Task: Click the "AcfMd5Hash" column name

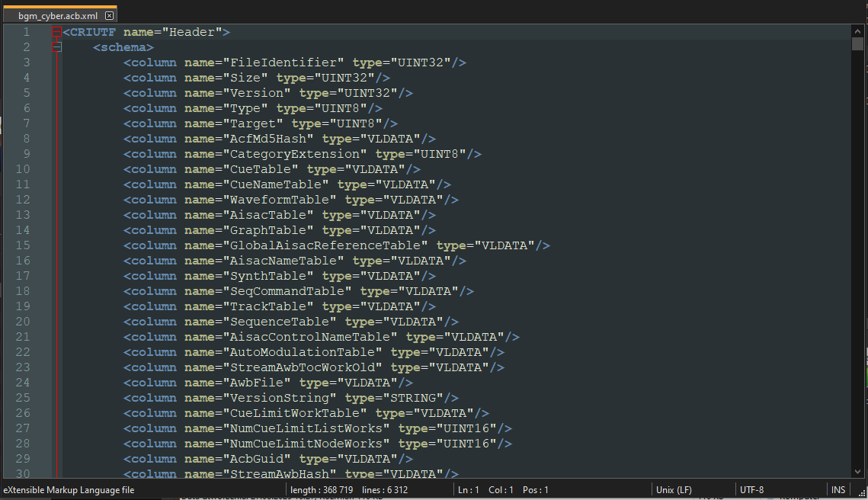Action: coord(268,139)
